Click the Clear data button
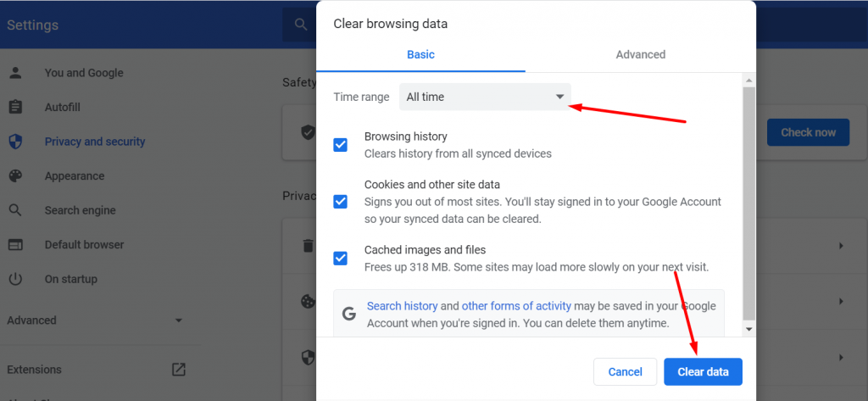The width and height of the screenshot is (868, 401). click(x=703, y=371)
